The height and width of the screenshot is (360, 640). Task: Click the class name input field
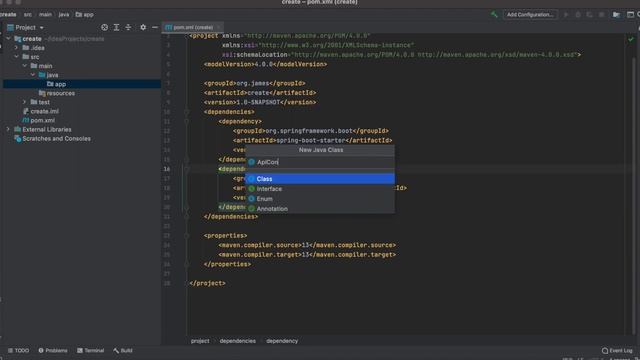tap(320, 162)
